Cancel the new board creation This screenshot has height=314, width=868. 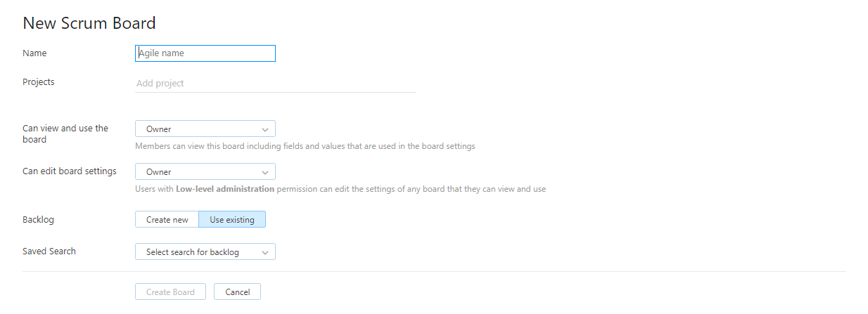pyautogui.click(x=238, y=292)
